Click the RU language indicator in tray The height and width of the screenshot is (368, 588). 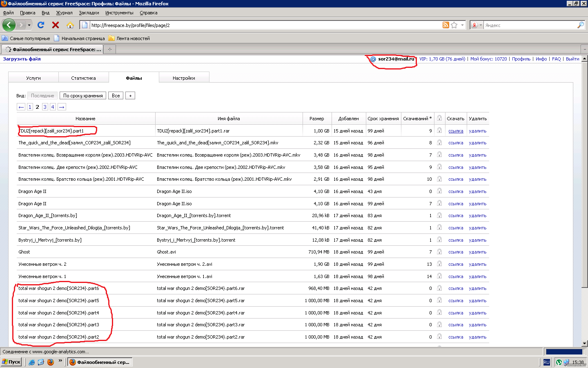(x=546, y=362)
